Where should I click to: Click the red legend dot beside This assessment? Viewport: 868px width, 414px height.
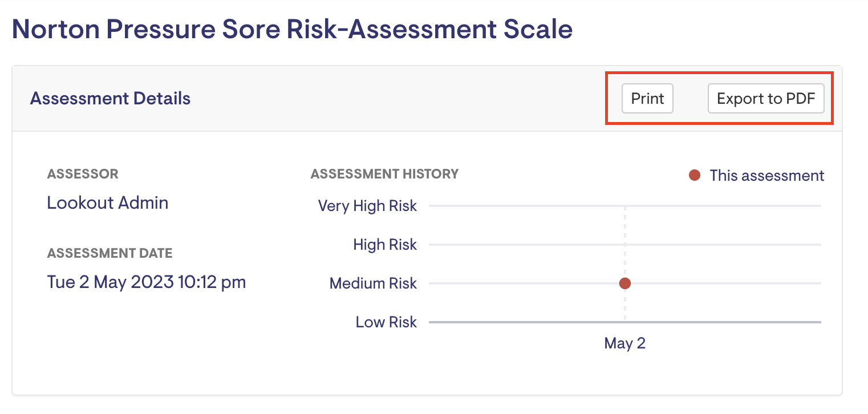coord(694,176)
